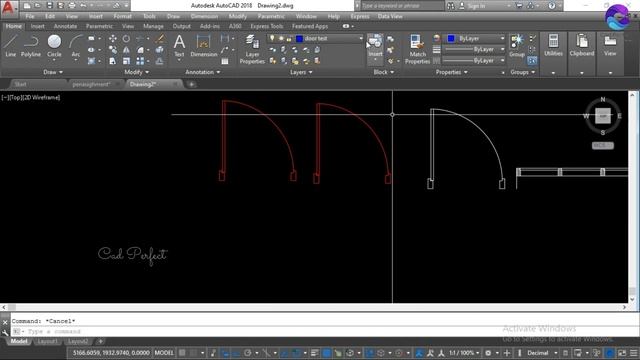Toggle the layer on/off lightbulb icon
The image size is (640, 360).
pyautogui.click(x=272, y=38)
